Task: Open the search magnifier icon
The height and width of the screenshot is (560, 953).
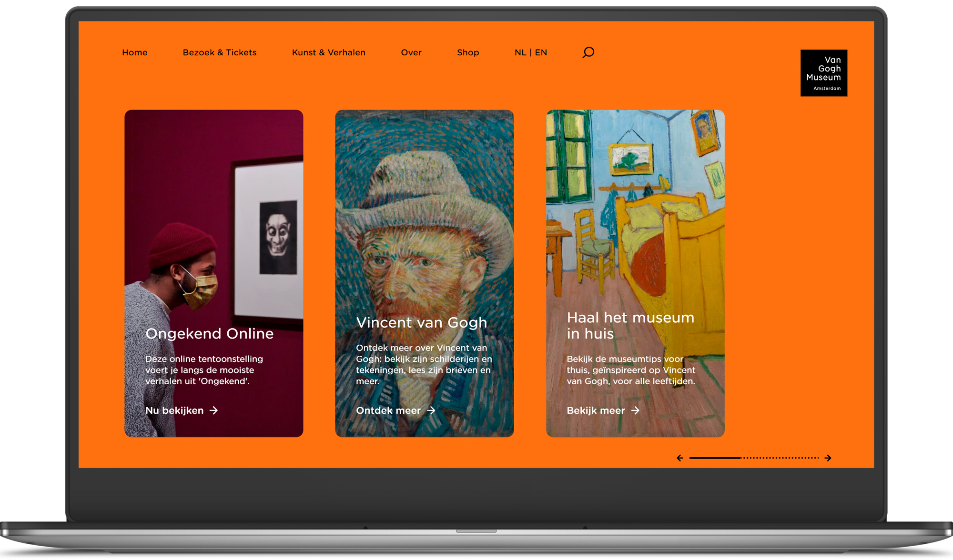Action: pyautogui.click(x=588, y=52)
